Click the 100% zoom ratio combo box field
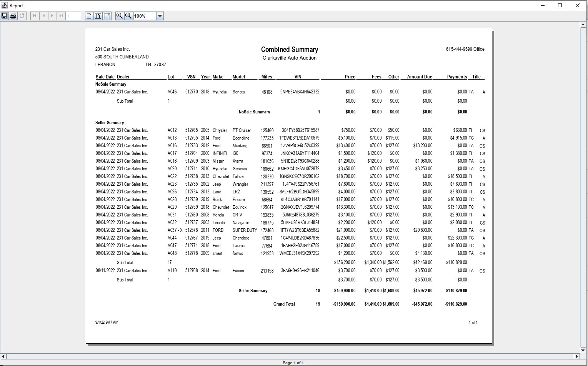588x366 pixels. 145,16
